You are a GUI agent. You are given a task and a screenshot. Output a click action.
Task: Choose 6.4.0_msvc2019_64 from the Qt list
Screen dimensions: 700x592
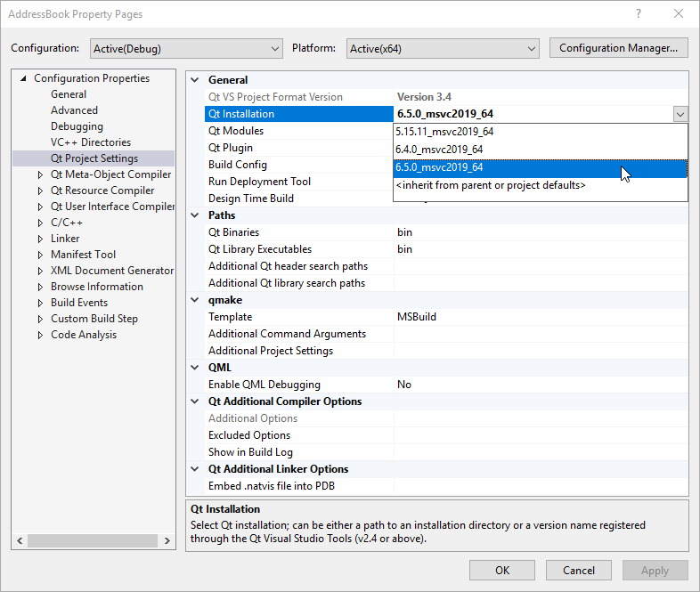tap(440, 150)
